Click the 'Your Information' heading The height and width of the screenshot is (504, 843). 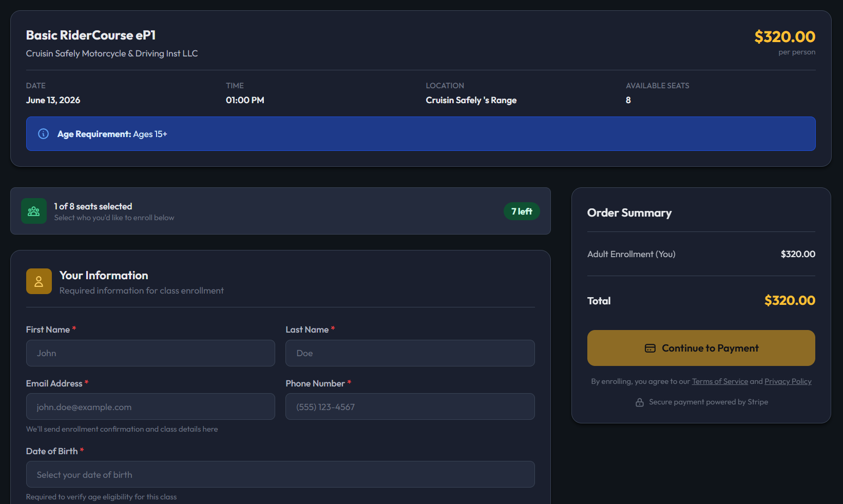point(104,276)
